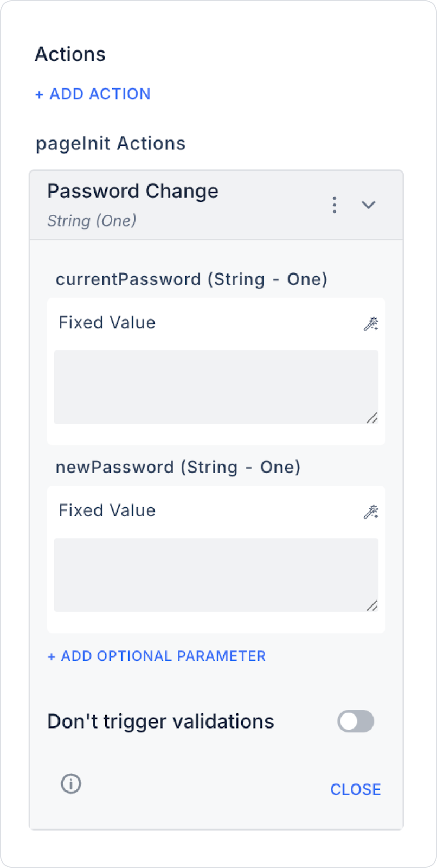Viewport: 437px width, 868px height.
Task: Focus the newPassword fixed value text area
Action: 216,575
